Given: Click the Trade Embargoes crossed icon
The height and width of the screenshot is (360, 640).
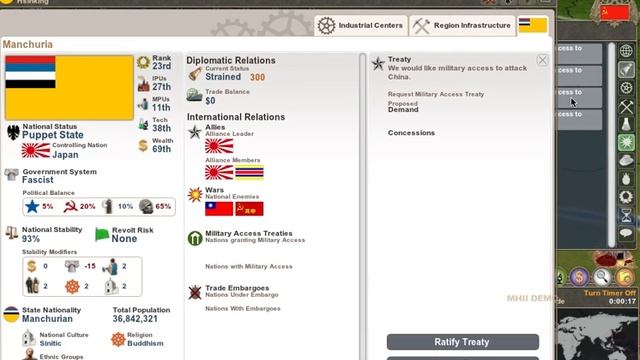Looking at the screenshot, I should click(x=195, y=292).
